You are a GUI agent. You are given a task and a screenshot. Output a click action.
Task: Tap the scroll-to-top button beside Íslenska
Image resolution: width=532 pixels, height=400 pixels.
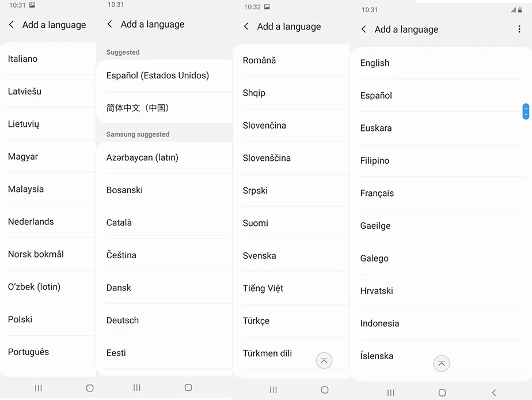coord(442,364)
